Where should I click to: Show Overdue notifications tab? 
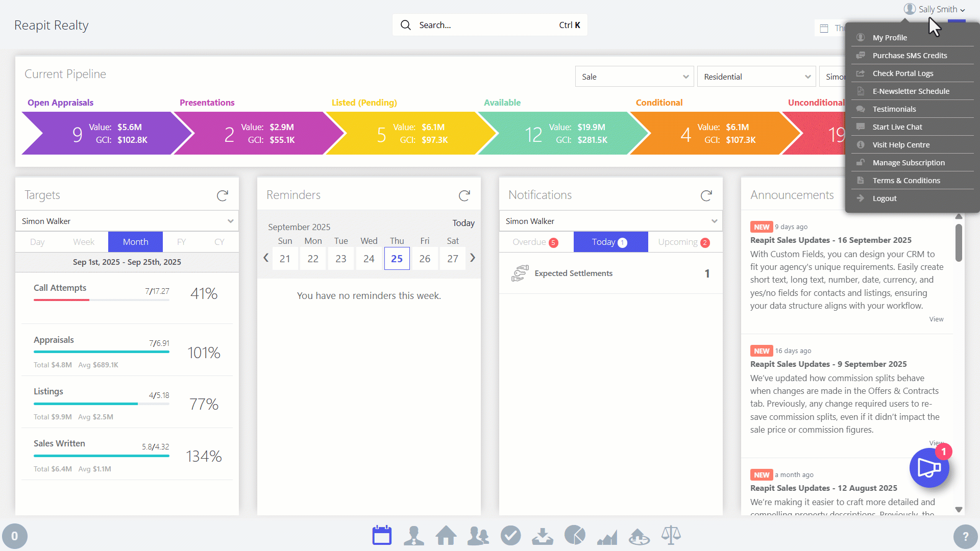coord(536,242)
